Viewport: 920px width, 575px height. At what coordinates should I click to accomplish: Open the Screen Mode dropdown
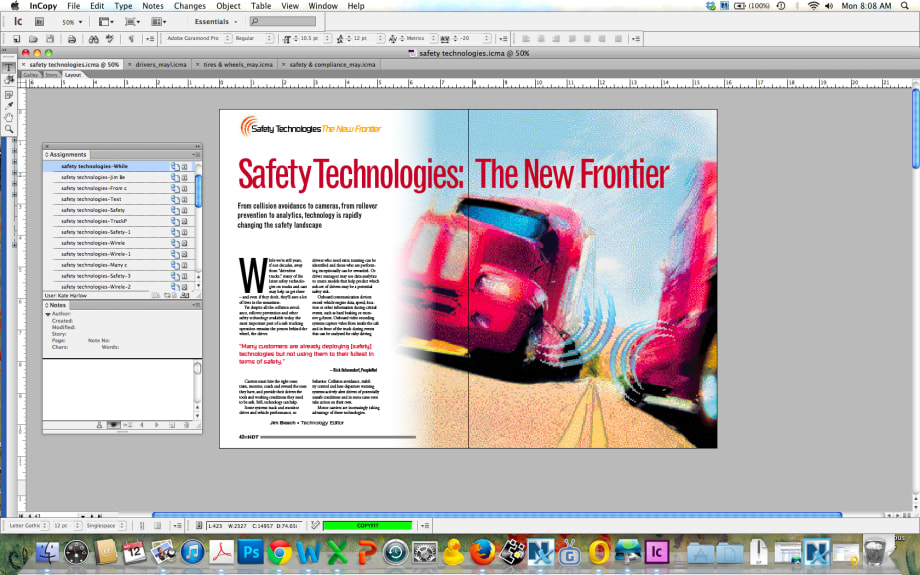[x=132, y=22]
